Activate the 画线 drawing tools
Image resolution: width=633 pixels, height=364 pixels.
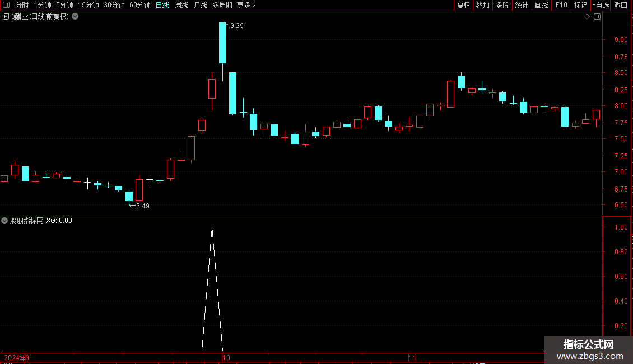541,5
